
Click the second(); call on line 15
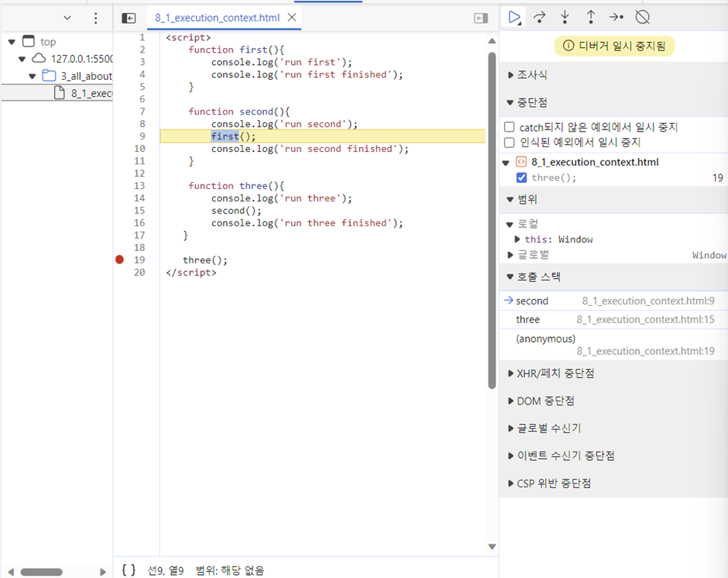coord(236,211)
